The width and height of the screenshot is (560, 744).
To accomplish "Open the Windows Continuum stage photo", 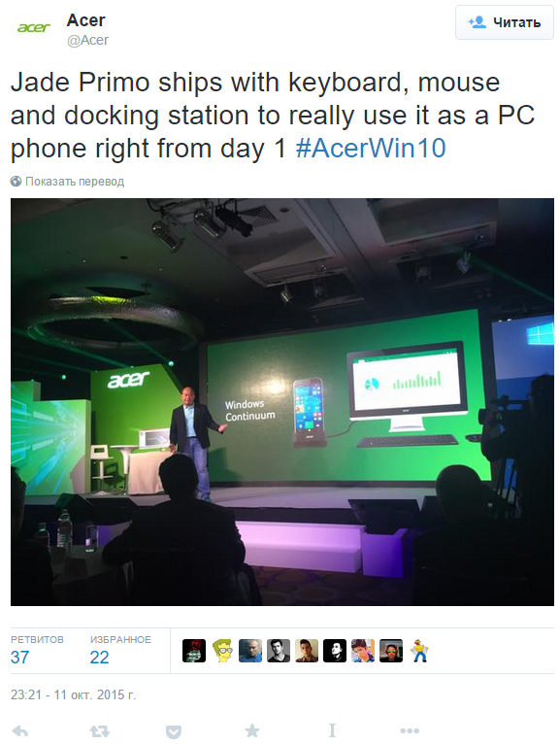I will tap(282, 402).
